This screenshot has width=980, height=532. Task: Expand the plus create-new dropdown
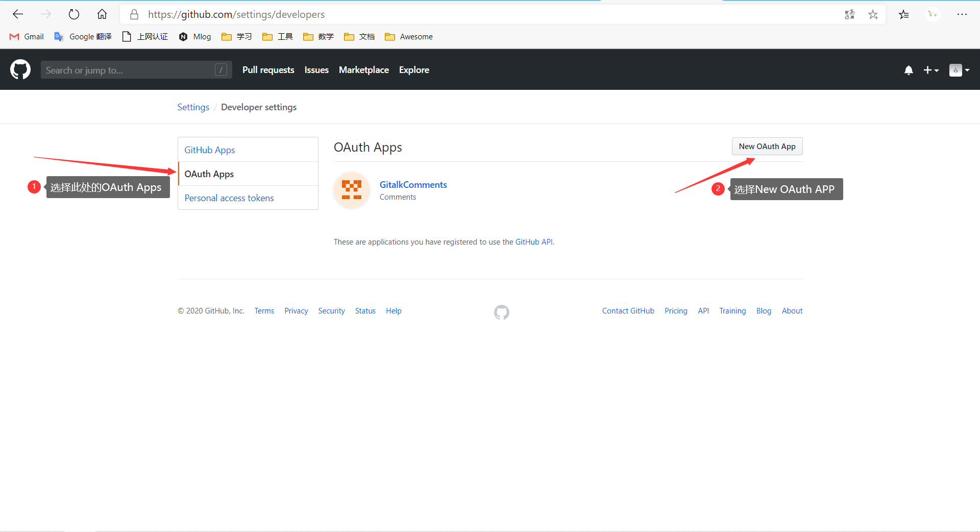(x=931, y=70)
